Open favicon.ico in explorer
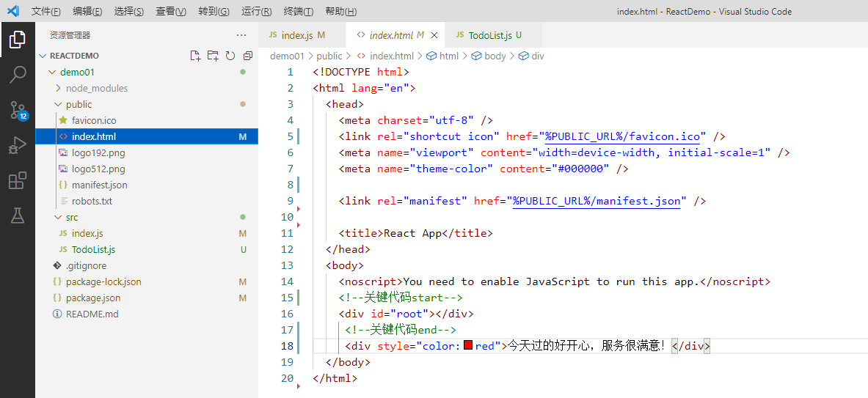Screen dimensions: 868x398 click(147, 120)
